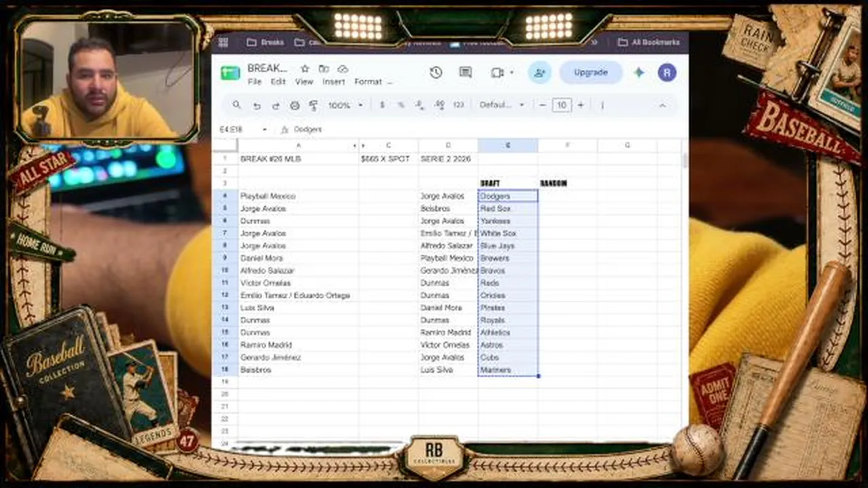Select the BREAK #26 MLB cell

pyautogui.click(x=298, y=159)
